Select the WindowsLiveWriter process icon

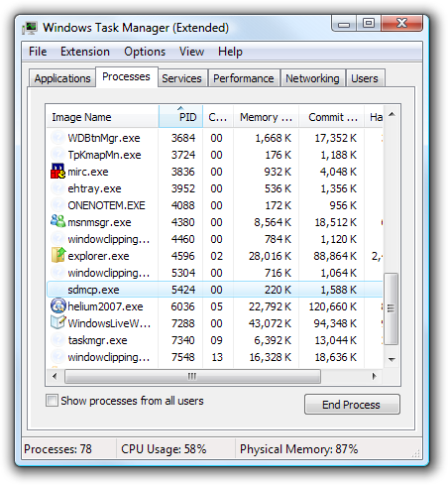tap(57, 322)
